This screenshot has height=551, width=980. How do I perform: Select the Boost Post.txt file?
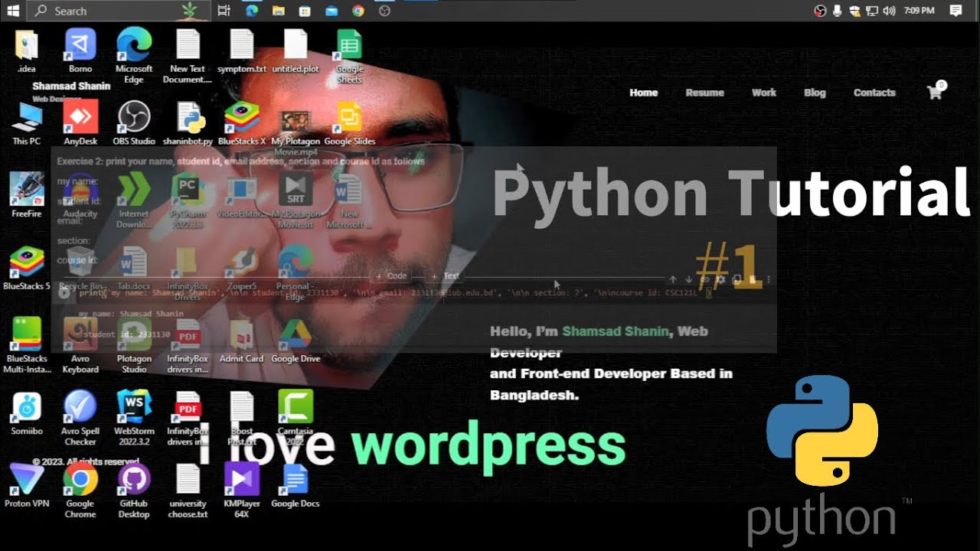click(242, 418)
